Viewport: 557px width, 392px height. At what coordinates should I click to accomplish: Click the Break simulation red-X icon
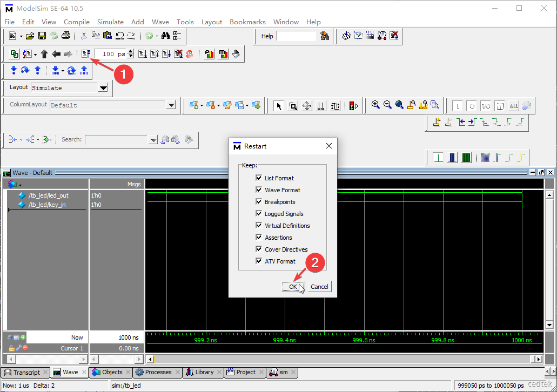tap(178, 54)
